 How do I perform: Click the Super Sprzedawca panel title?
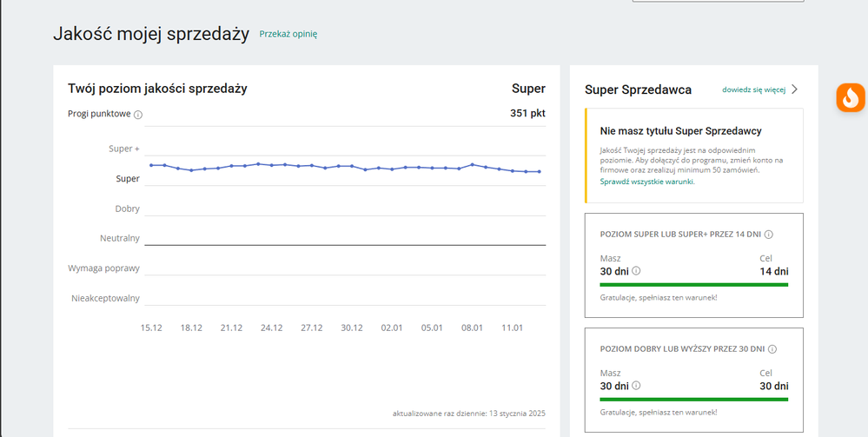click(639, 89)
